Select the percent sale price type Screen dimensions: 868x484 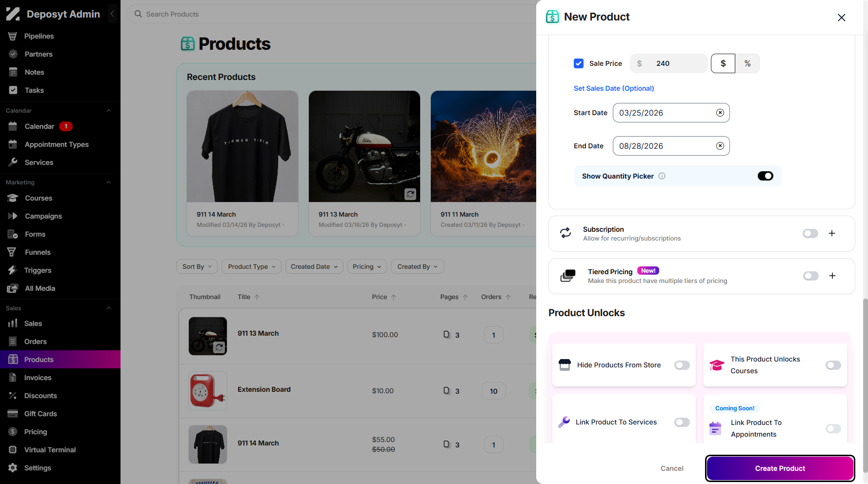(747, 63)
